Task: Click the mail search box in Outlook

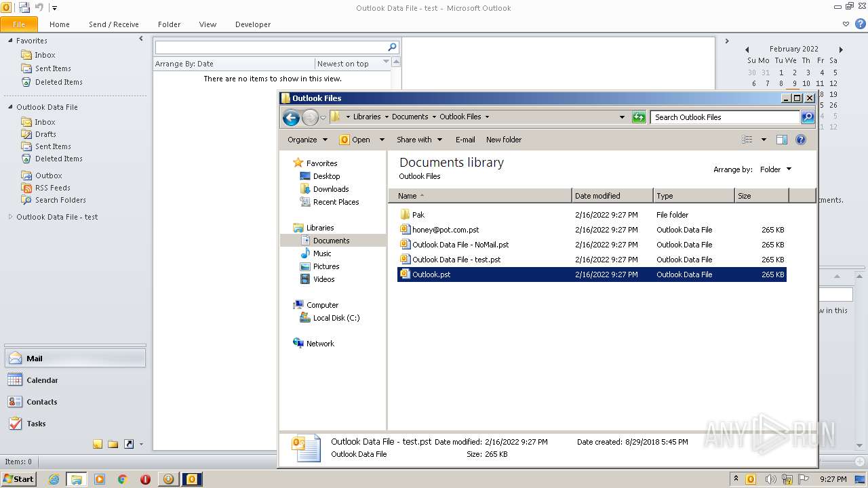Action: click(x=271, y=47)
